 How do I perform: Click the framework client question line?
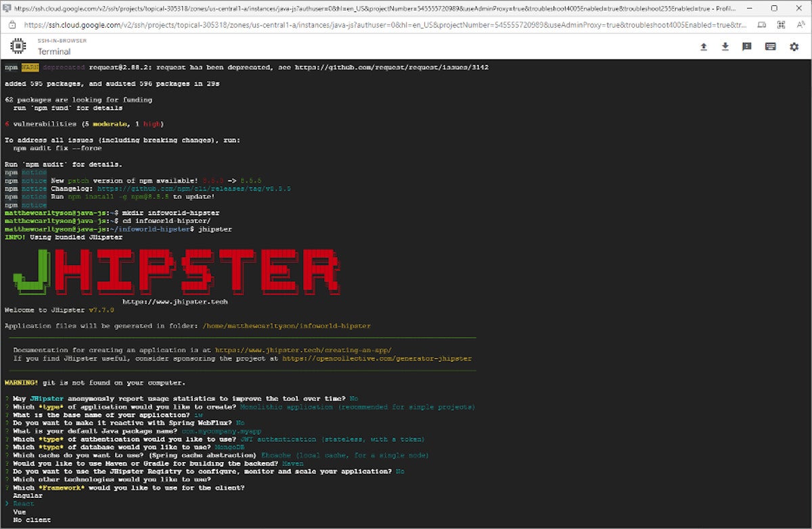[x=125, y=488]
